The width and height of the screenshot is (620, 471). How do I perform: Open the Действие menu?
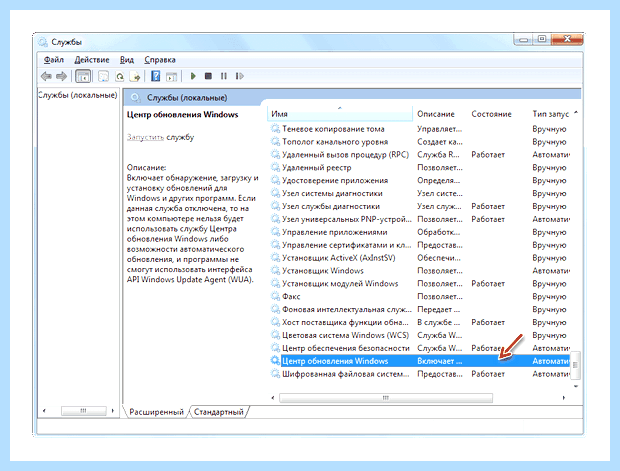click(x=92, y=60)
